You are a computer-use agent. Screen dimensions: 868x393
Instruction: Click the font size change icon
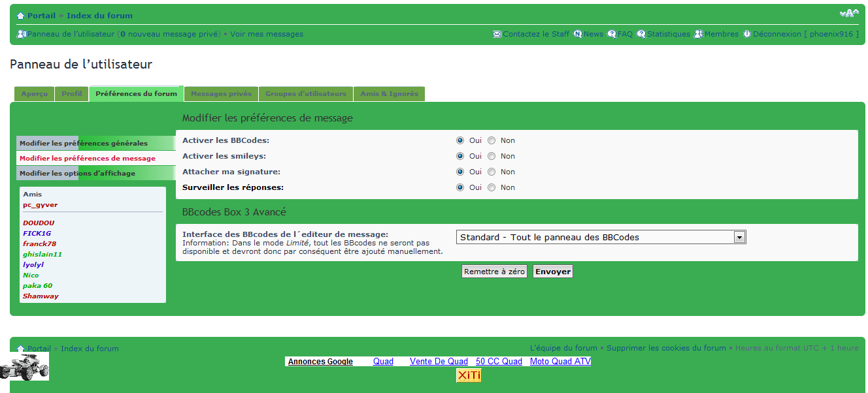[x=848, y=14]
